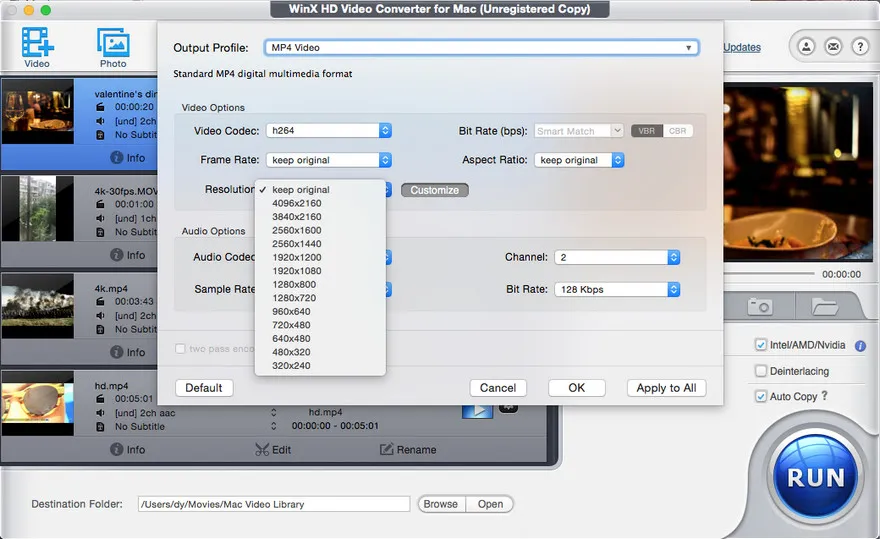The height and width of the screenshot is (539, 880).
Task: Click the snapshot camera icon
Action: point(760,307)
